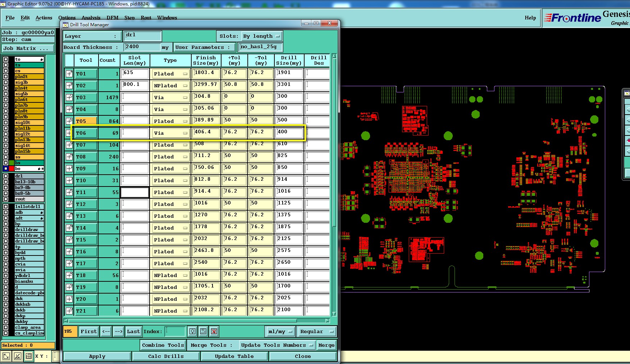This screenshot has height=364, width=630.
Task: Click the Board Thickness value field
Action: (x=142, y=47)
